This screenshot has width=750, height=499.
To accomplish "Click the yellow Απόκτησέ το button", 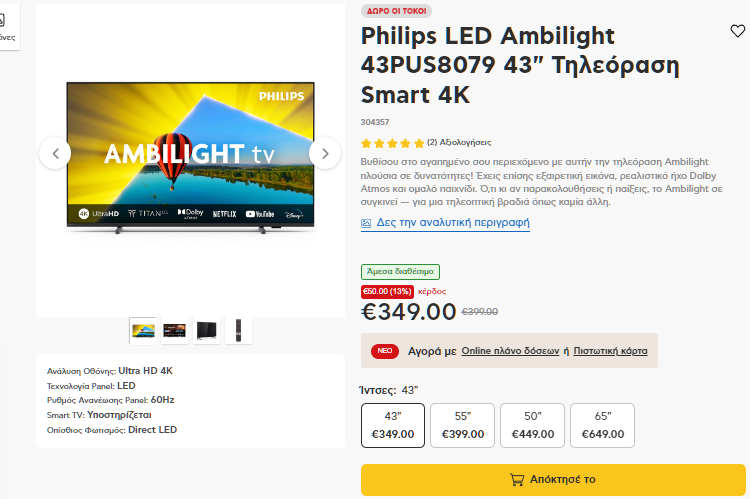I will pyautogui.click(x=553, y=479).
